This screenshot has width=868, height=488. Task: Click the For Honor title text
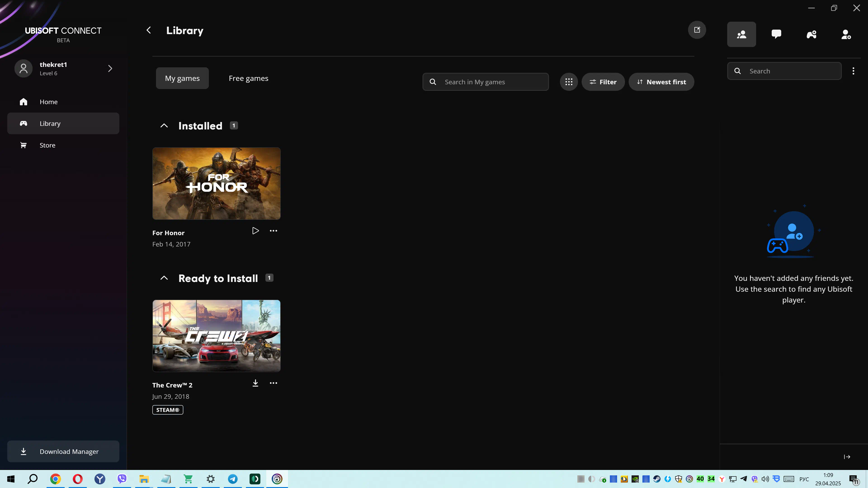tap(168, 233)
